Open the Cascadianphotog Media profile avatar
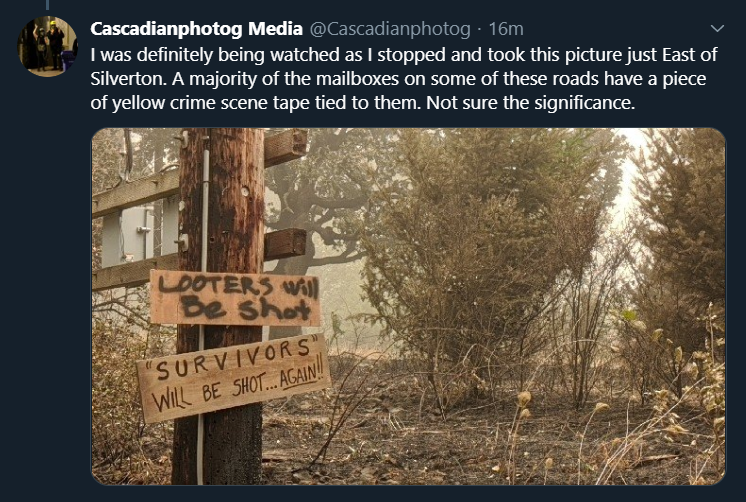The height and width of the screenshot is (502, 746). [47, 46]
